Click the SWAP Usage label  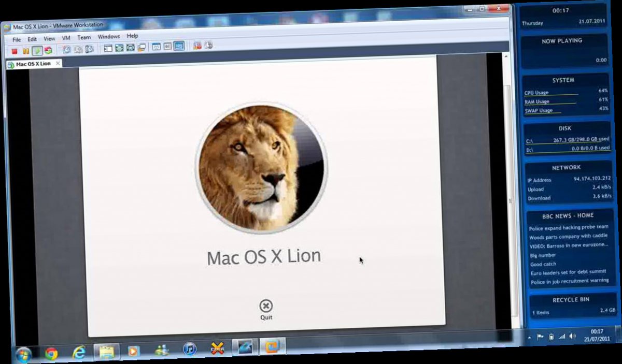(x=539, y=110)
